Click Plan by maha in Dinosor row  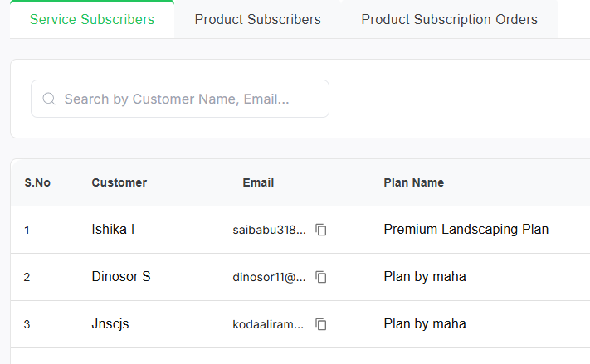point(425,276)
